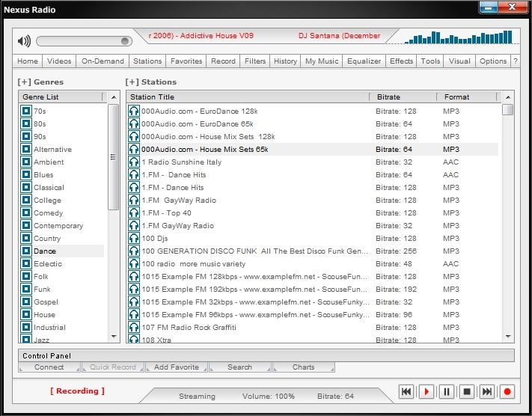Image resolution: width=532 pixels, height=416 pixels.
Task: Click the Add Favorite button
Action: 177,367
